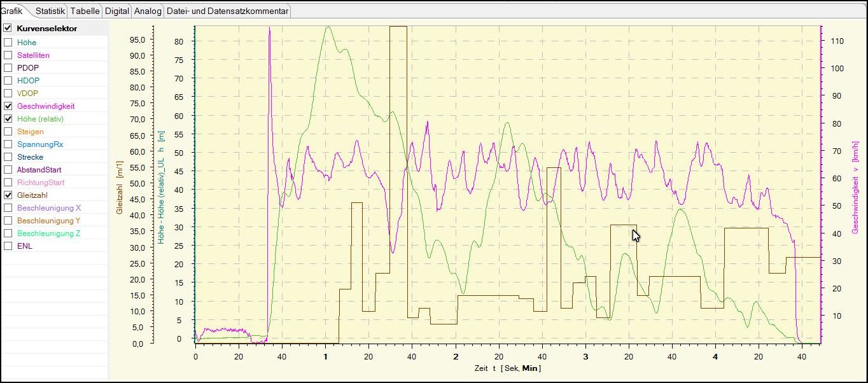Screen dimensions: 868x383
Task: Select the Grafik tab
Action: point(11,11)
